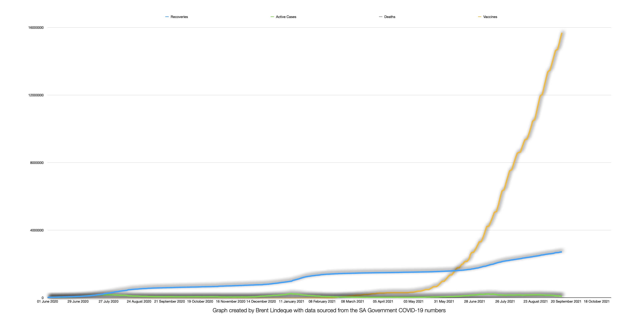Click the Vaccines legend label
The height and width of the screenshot is (335, 644).
pyautogui.click(x=490, y=17)
